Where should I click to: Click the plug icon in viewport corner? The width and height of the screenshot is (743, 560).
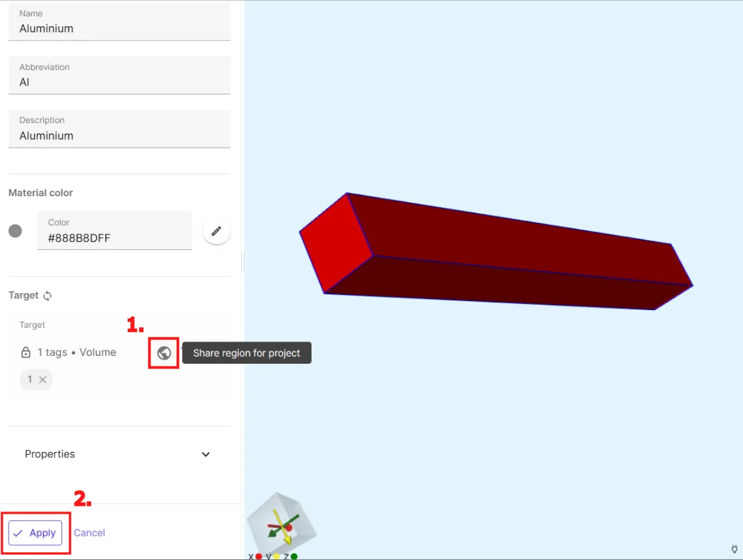[x=734, y=549]
